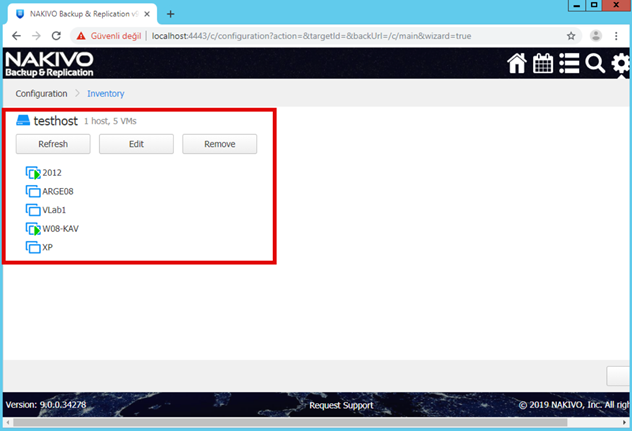
Task: Maximize the browser window
Action: coord(594,5)
